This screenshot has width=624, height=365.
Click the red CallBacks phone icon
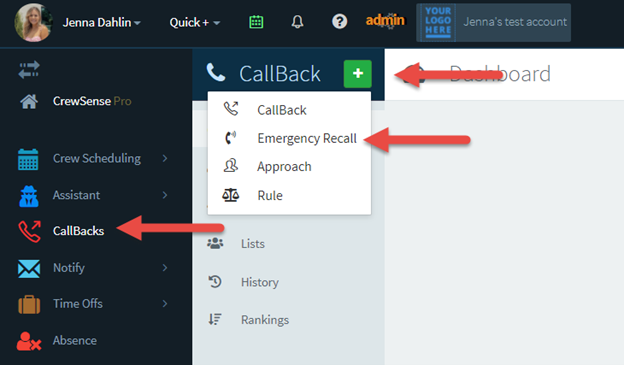click(29, 231)
